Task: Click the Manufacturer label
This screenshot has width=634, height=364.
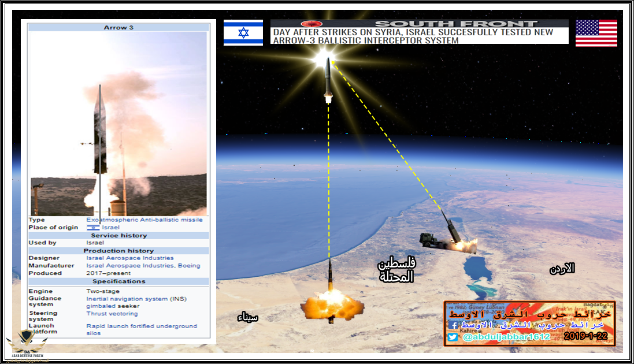Action: [51, 266]
